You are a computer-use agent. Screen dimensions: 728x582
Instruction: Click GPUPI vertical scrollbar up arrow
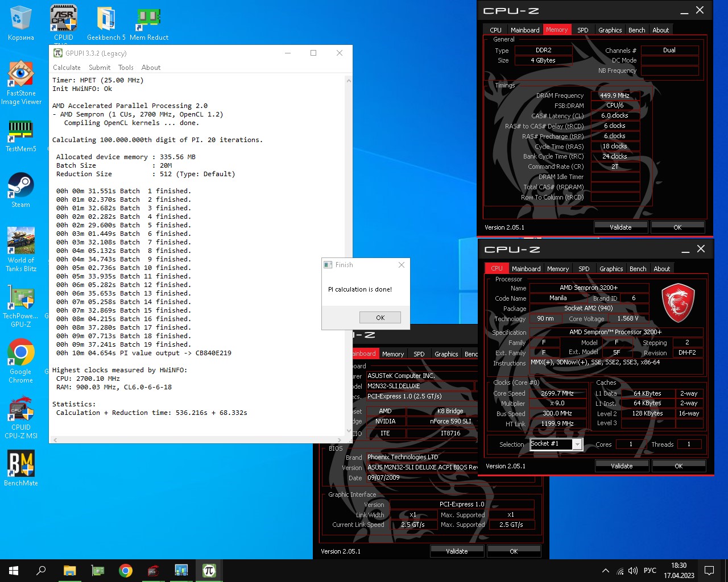click(348, 81)
